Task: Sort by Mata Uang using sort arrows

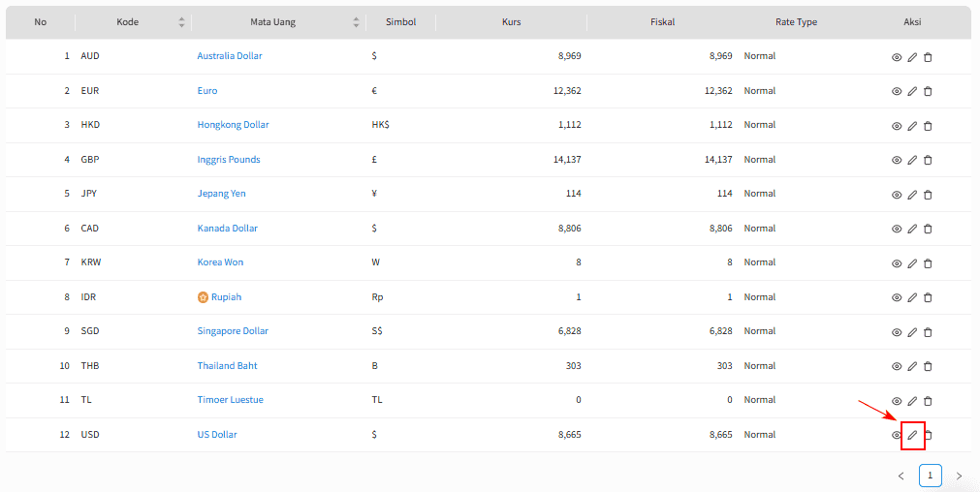Action: tap(356, 22)
